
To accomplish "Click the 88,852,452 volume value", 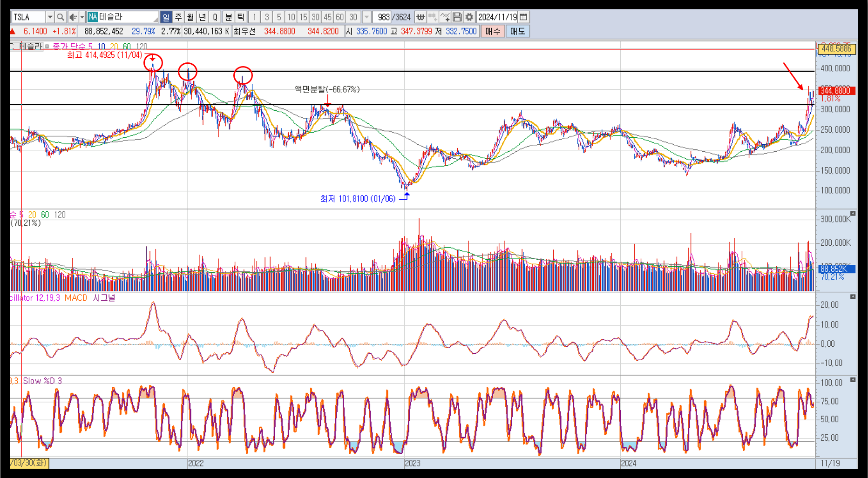I will tap(103, 31).
